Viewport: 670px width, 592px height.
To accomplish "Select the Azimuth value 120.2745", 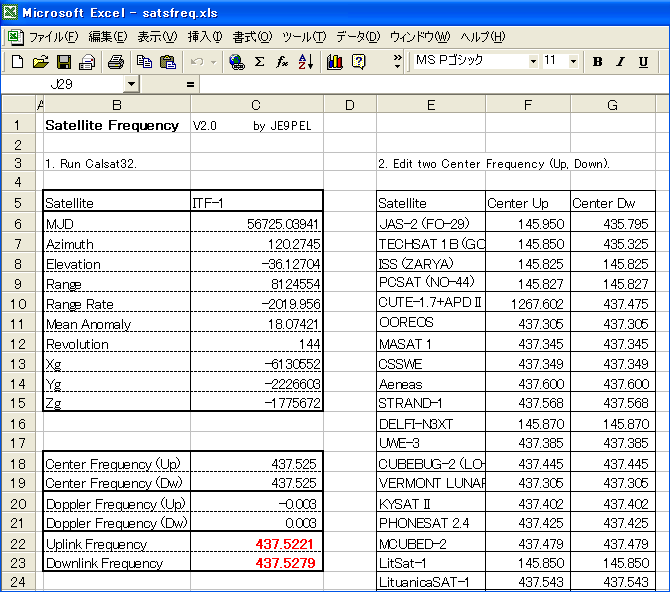I will 256,244.
